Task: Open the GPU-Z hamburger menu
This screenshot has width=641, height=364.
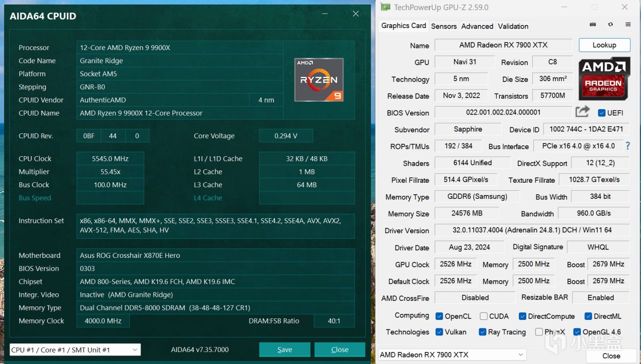Action: [x=628, y=25]
